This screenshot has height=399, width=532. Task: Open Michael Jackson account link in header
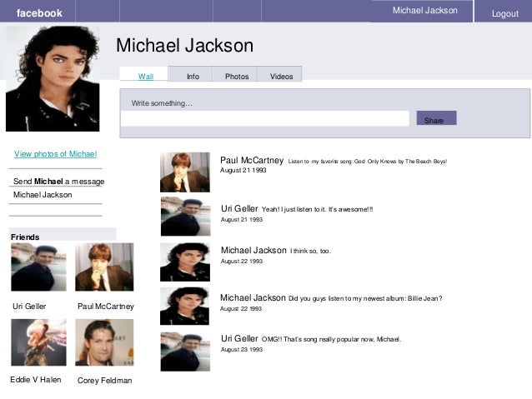[x=424, y=11]
